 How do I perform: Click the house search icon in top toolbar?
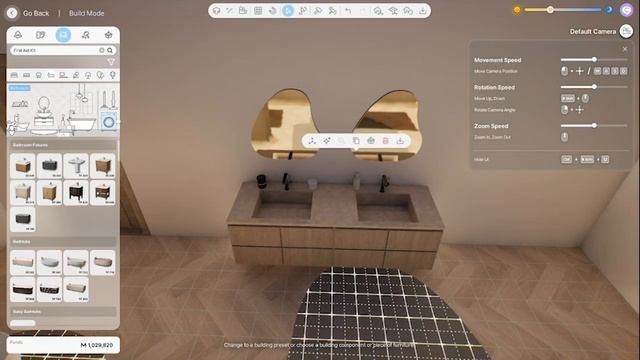(378, 11)
